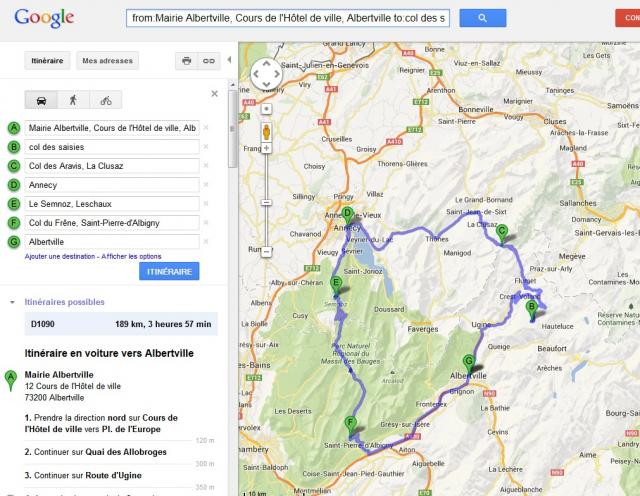Get the link via chain icon

(x=209, y=61)
